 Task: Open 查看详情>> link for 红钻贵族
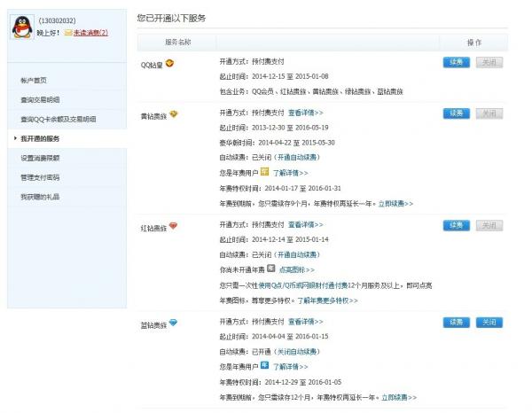click(305, 224)
